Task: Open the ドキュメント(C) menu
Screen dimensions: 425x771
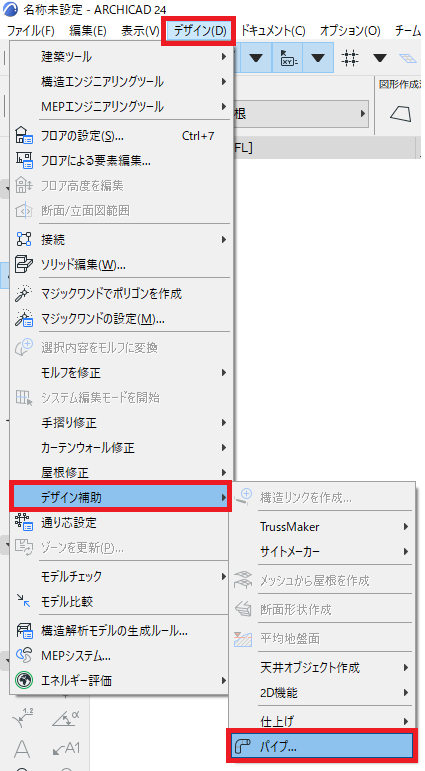Action: tap(273, 31)
